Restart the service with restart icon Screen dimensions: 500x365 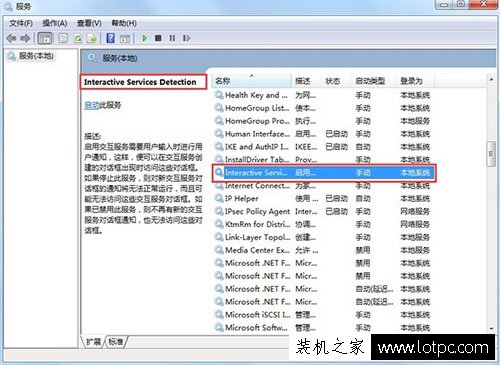[x=186, y=38]
